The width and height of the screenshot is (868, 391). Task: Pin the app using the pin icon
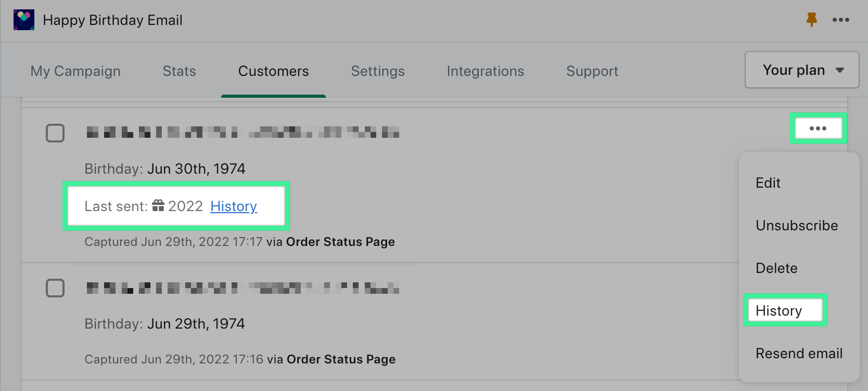coord(811,20)
